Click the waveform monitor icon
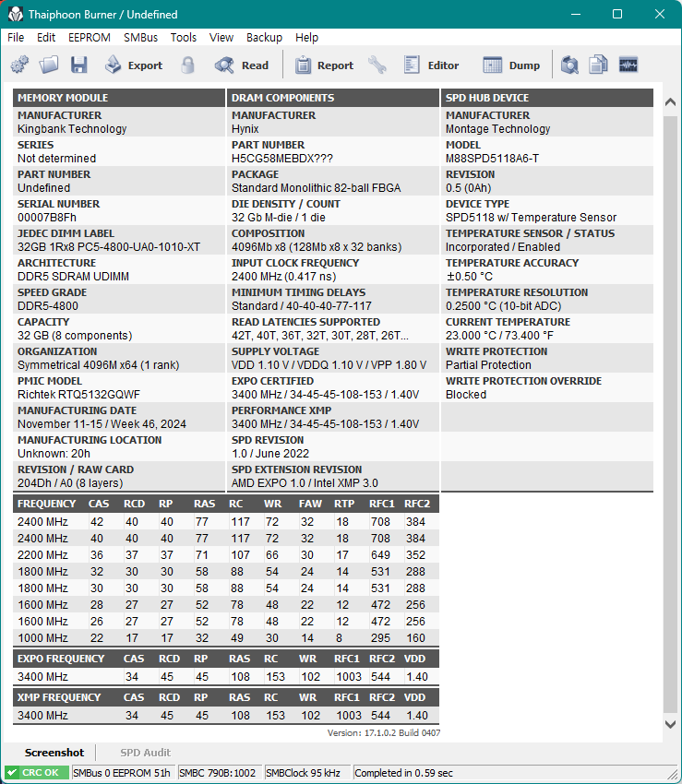 coord(628,65)
